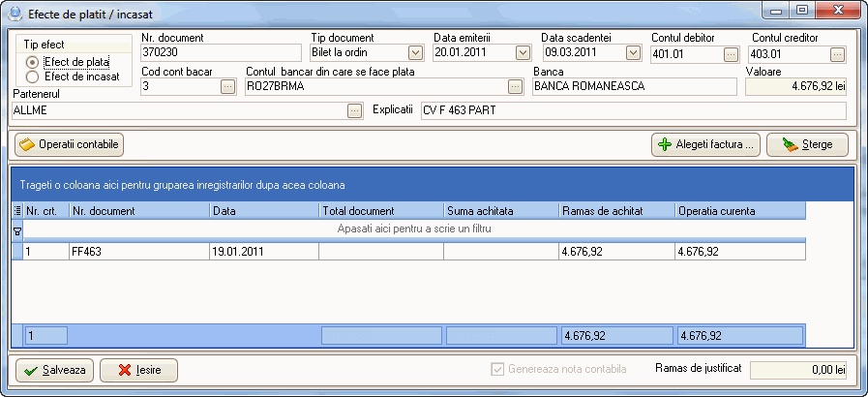Click the Ramas de achitat column header
Image resolution: width=868 pixels, height=397 pixels.
click(616, 210)
